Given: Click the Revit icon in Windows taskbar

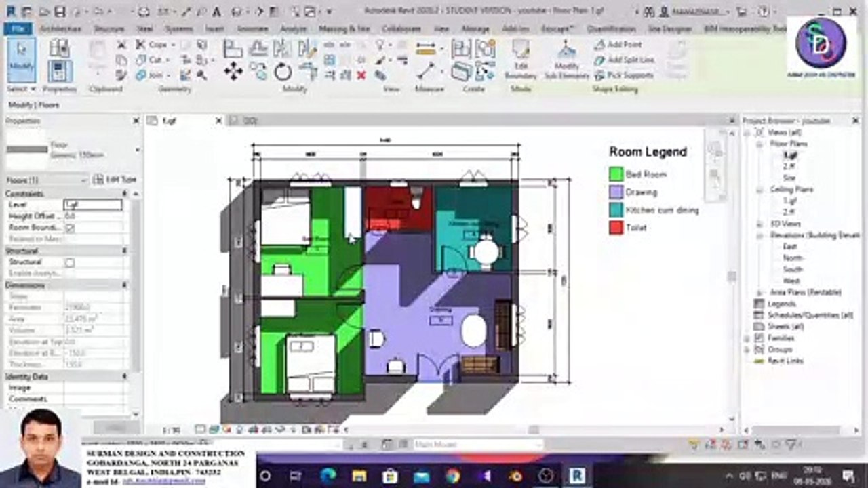Looking at the screenshot, I should tap(578, 476).
